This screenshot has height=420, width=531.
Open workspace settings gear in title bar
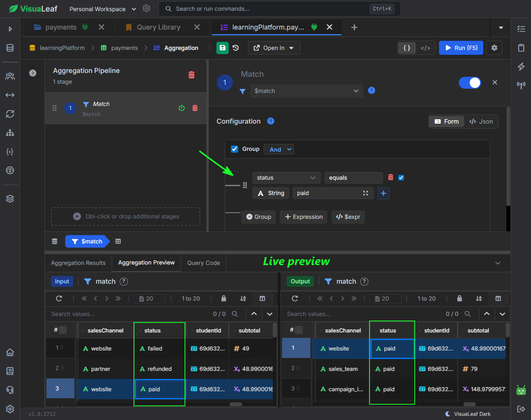coord(146,8)
